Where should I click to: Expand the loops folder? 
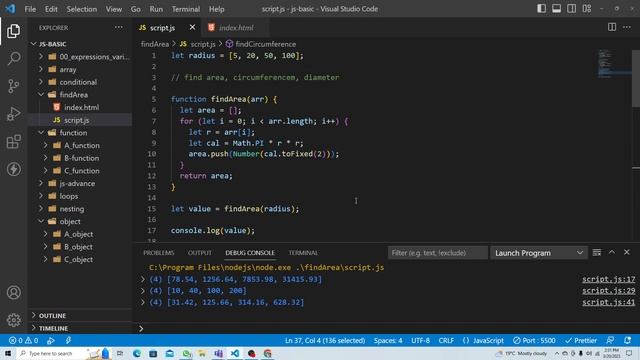[80, 196]
